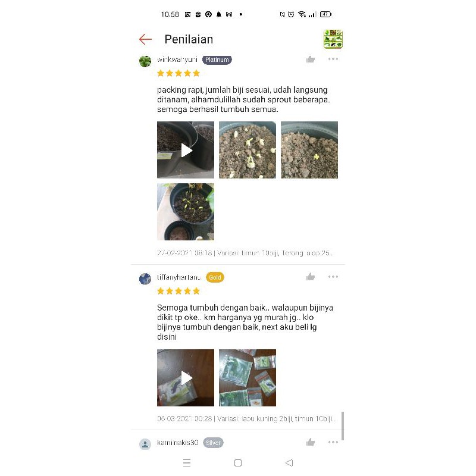Tap the Gold badge
The width and height of the screenshot is (476, 476).
pos(215,277)
